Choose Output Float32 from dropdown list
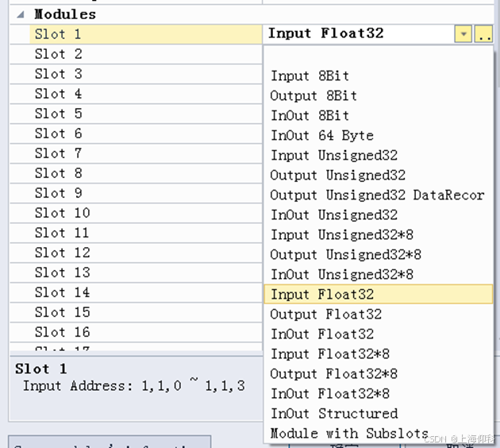Screen dimensions: 500x448 pos(325,315)
